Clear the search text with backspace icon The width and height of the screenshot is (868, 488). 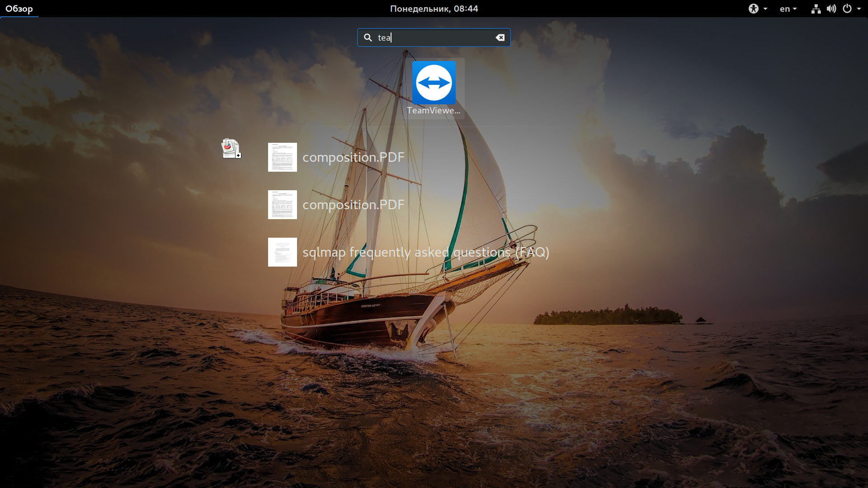click(500, 38)
